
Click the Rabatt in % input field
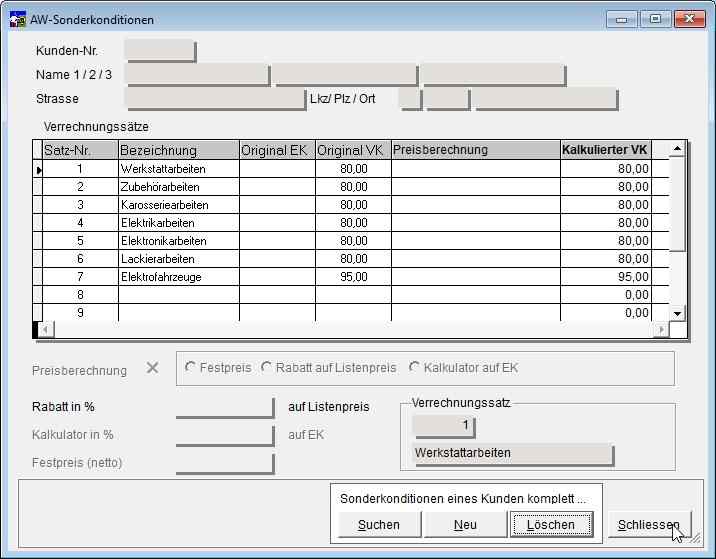[225, 407]
